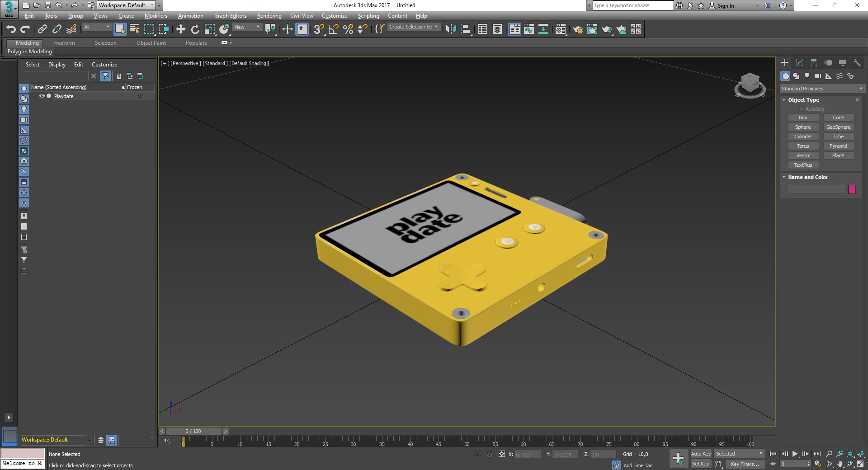This screenshot has width=868, height=470.
Task: Open the Utilities panel wrench icon
Action: [857, 63]
